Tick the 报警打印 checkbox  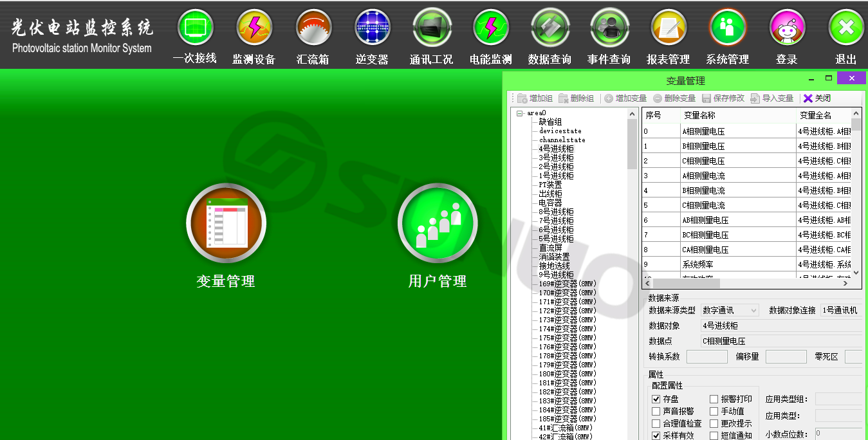[714, 399]
